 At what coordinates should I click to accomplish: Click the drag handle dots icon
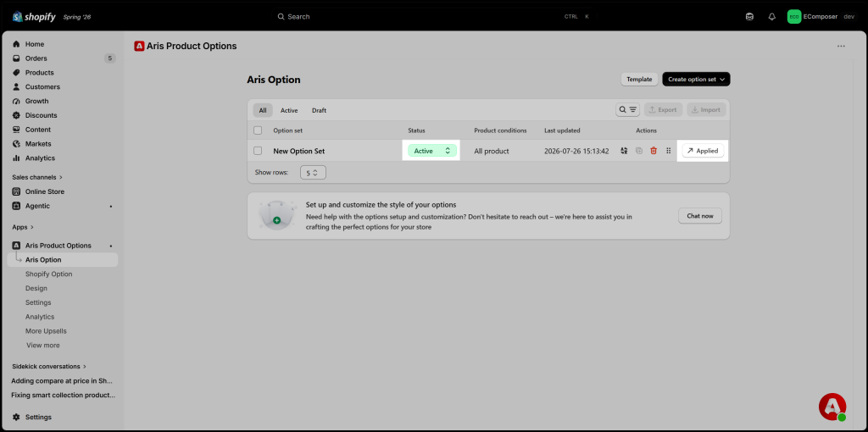[x=669, y=151]
